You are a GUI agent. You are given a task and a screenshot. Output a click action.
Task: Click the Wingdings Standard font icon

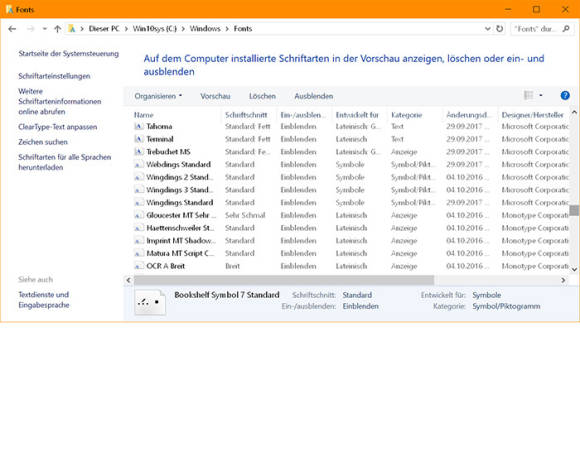[139, 203]
